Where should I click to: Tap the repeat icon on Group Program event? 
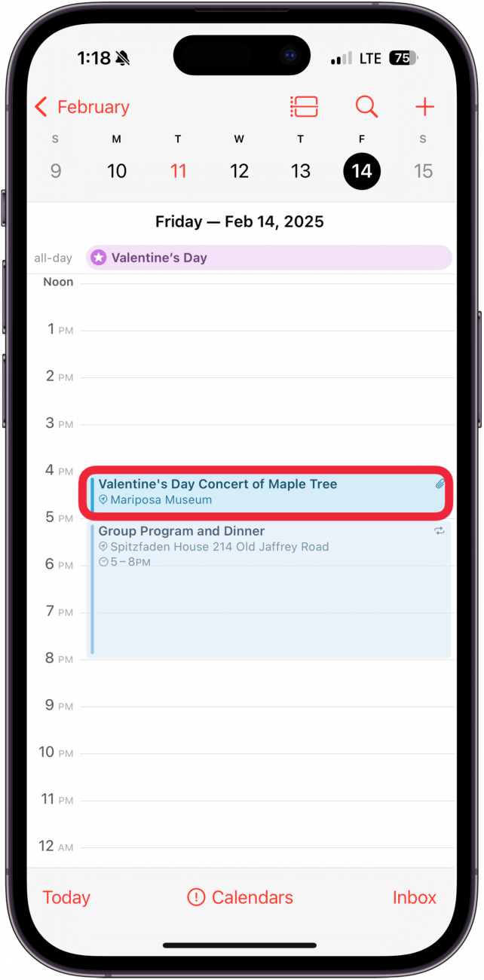point(440,531)
